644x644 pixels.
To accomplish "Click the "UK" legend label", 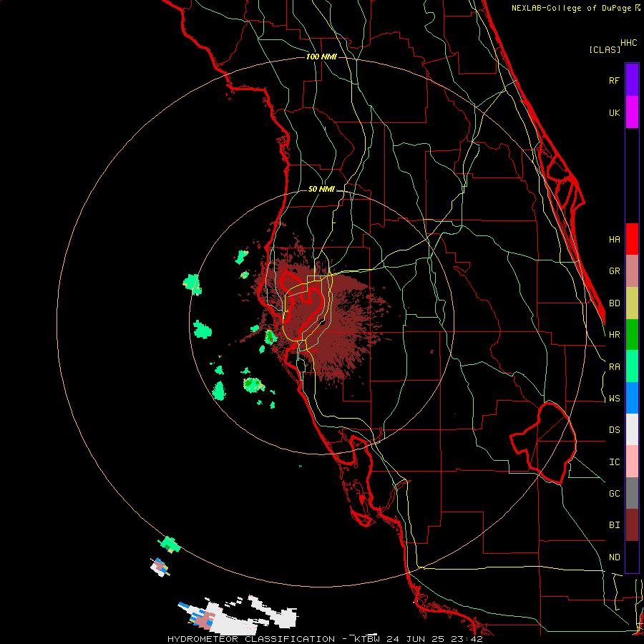I will pyautogui.click(x=615, y=112).
